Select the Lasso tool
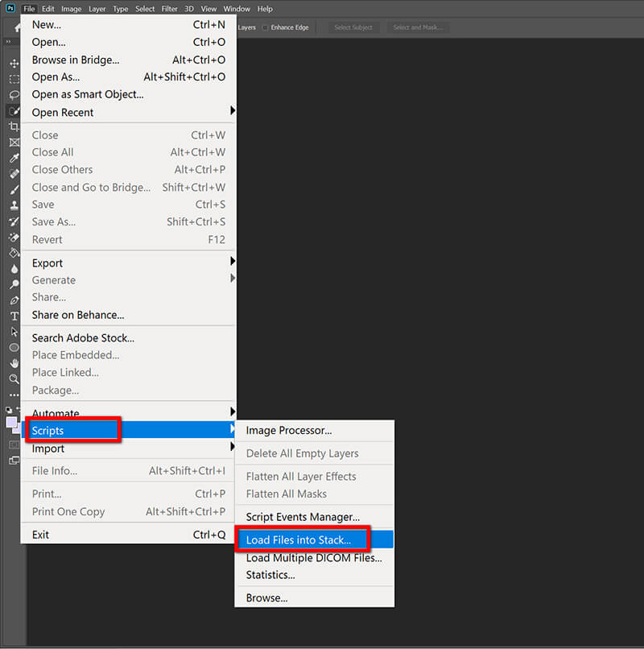 (x=12, y=93)
